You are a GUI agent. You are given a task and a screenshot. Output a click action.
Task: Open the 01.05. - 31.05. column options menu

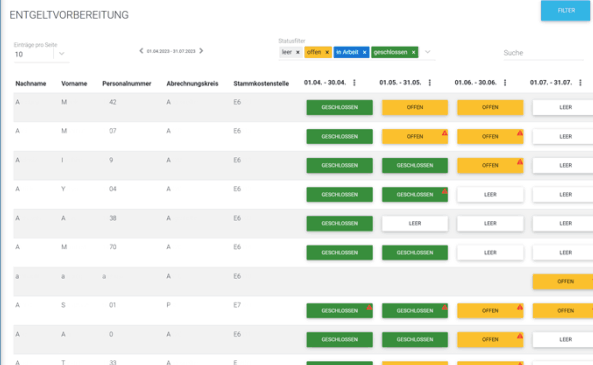click(430, 83)
